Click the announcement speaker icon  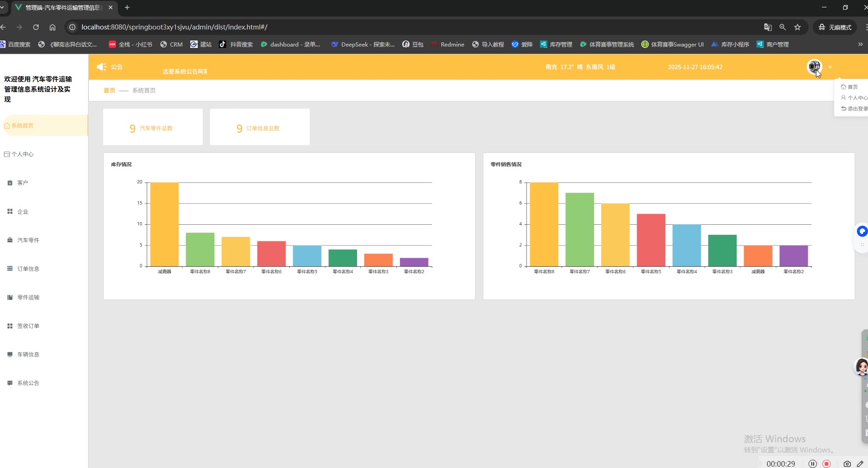click(101, 67)
